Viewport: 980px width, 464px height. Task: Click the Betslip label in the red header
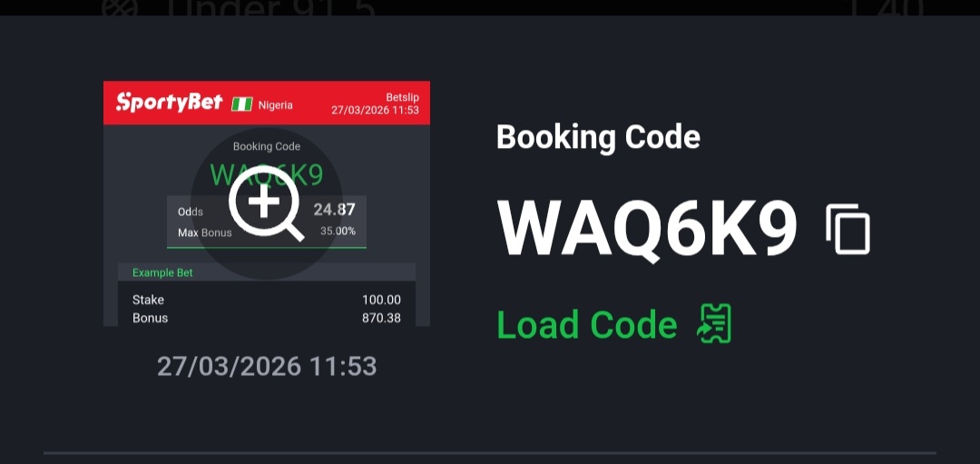(x=403, y=97)
